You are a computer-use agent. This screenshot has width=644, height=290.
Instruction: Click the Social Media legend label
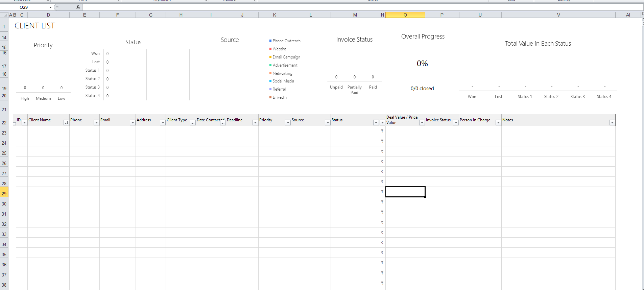tap(283, 81)
